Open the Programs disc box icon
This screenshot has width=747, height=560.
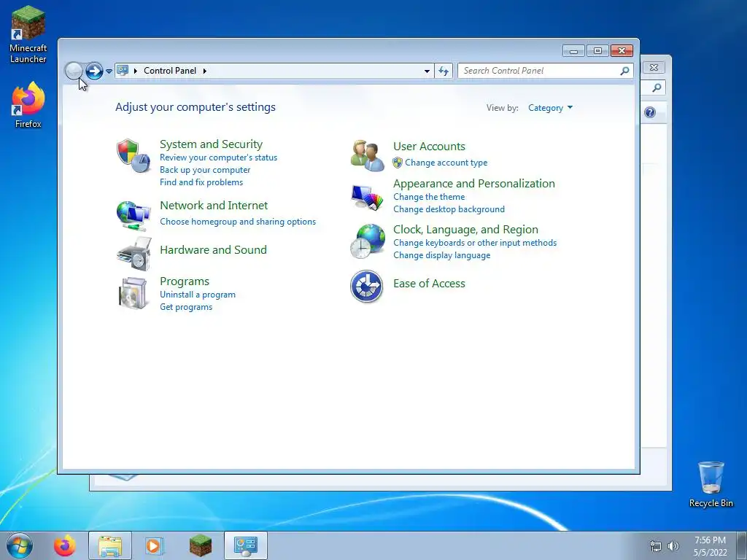pyautogui.click(x=133, y=293)
